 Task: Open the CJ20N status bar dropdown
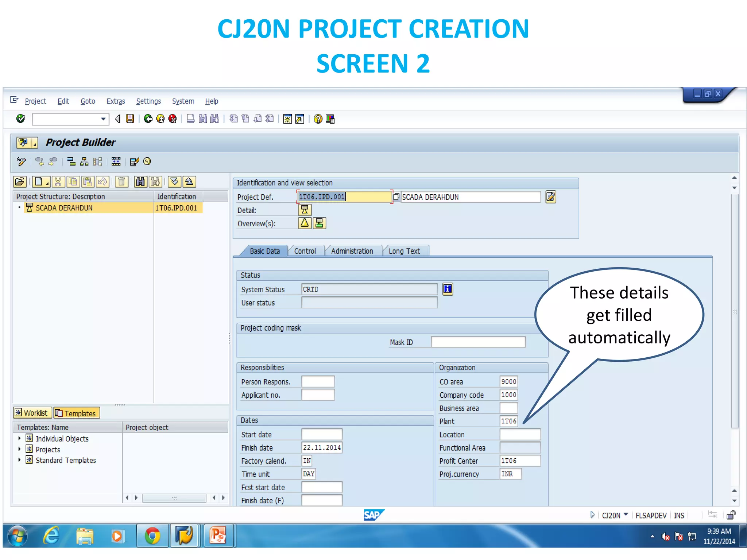coord(626,514)
